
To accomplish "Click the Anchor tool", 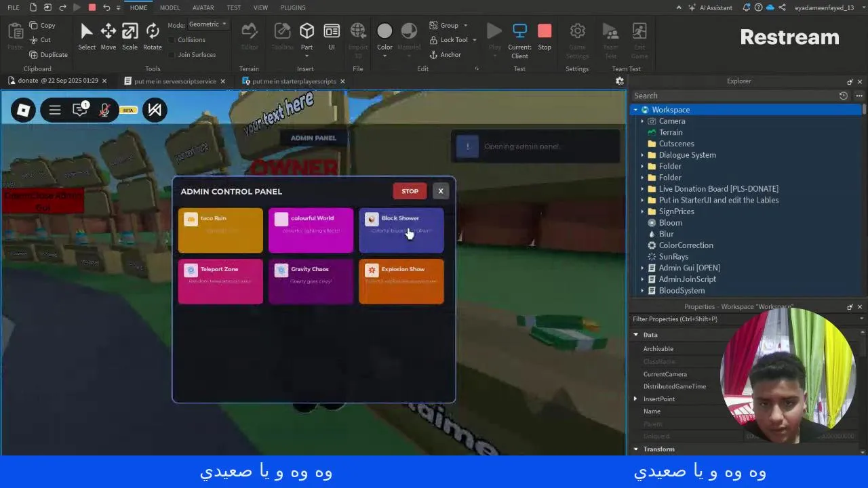I will pos(445,55).
